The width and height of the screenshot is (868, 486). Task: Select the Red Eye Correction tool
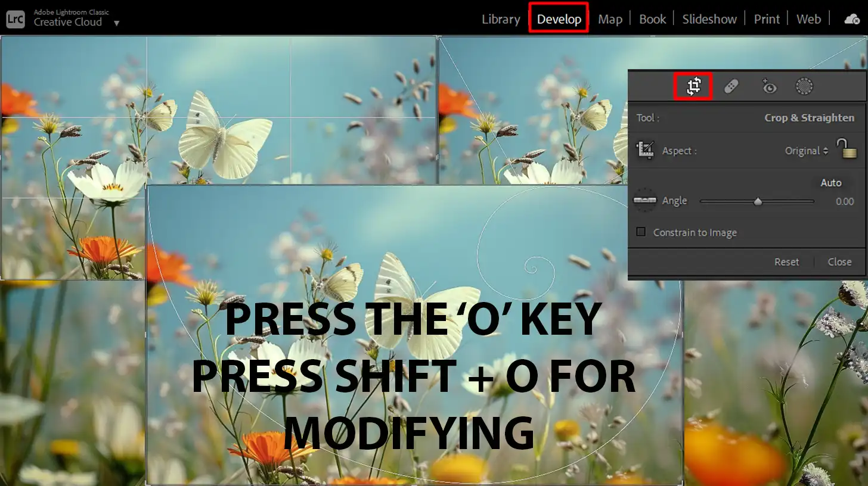point(769,87)
